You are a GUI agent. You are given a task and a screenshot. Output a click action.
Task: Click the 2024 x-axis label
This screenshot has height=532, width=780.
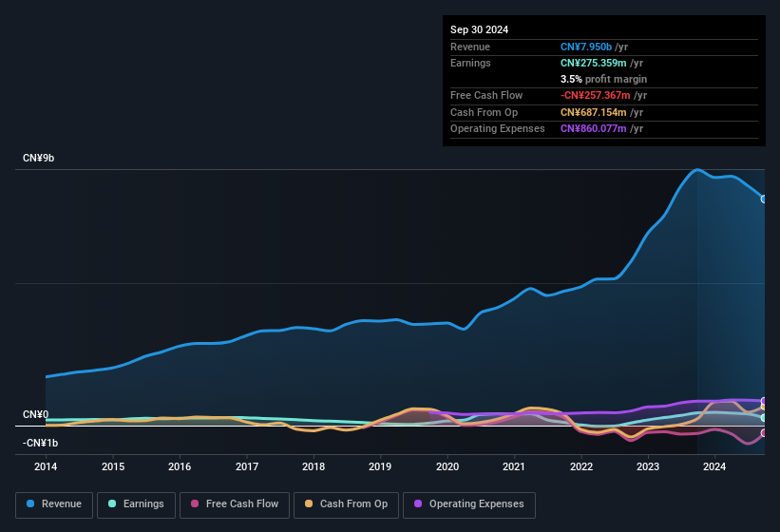click(x=714, y=466)
